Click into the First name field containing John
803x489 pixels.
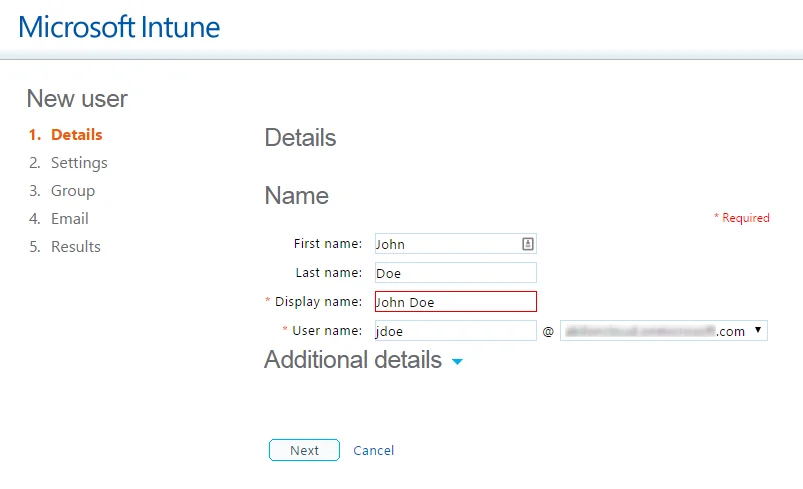[x=455, y=244]
